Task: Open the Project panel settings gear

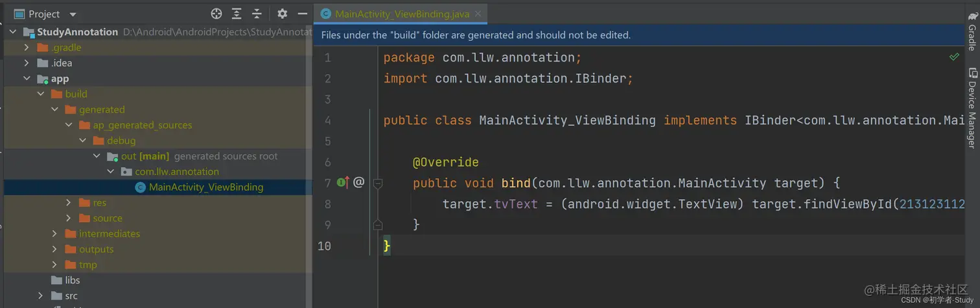Action: pyautogui.click(x=282, y=14)
